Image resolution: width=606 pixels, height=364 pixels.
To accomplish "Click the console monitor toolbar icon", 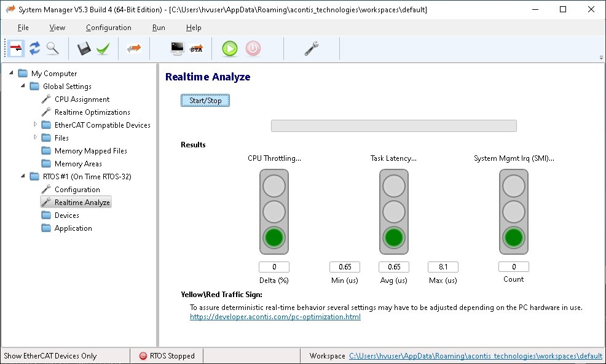I will [x=178, y=48].
